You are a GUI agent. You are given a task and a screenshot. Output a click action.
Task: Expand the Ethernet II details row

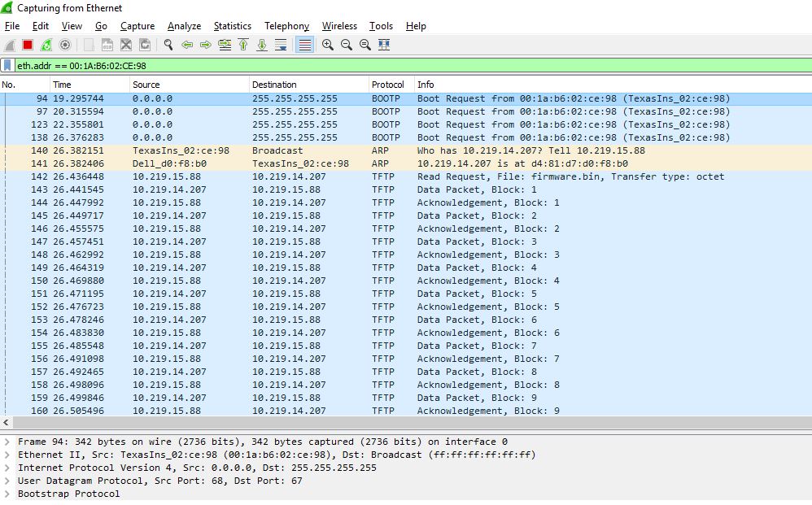click(7, 455)
